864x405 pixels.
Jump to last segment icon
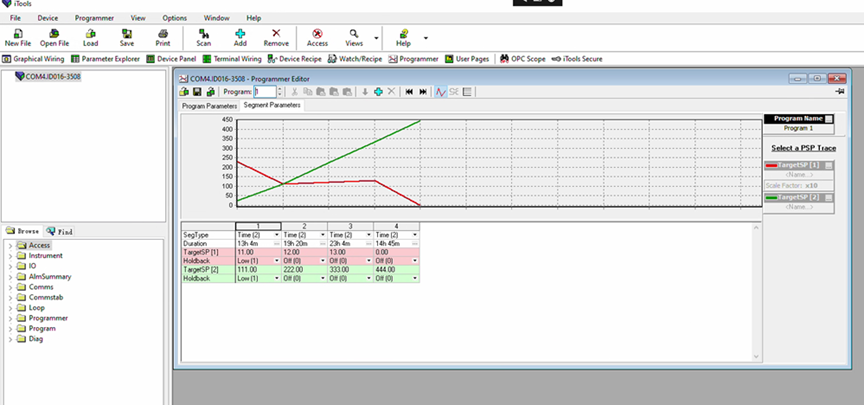423,92
